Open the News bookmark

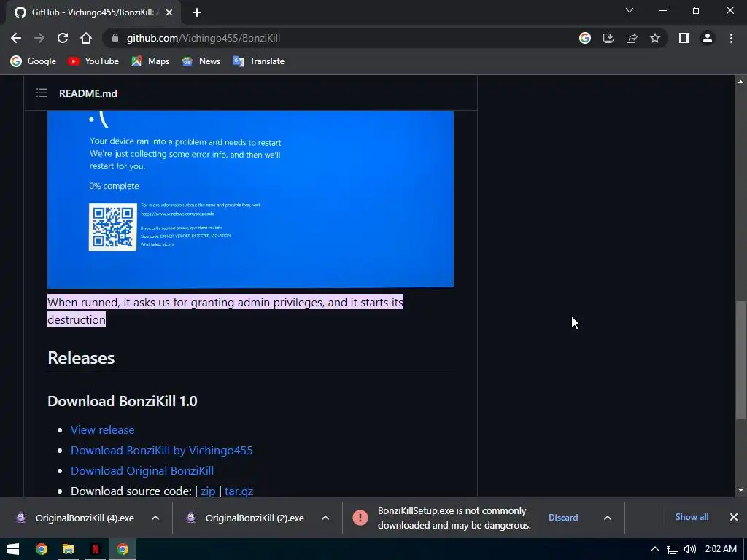201,61
